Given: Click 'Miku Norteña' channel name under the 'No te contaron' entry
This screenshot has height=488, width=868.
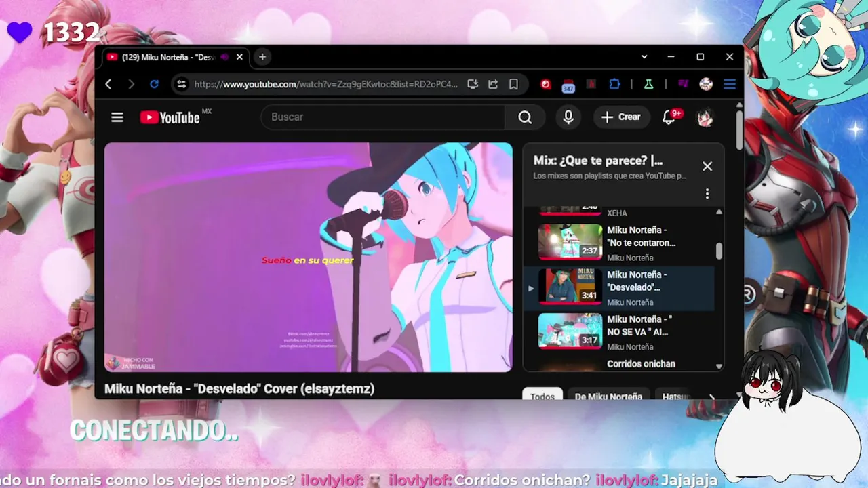Looking at the screenshot, I should 630,258.
